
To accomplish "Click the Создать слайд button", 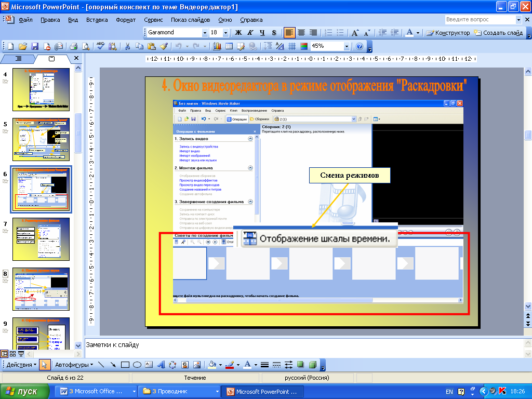I will pyautogui.click(x=498, y=33).
